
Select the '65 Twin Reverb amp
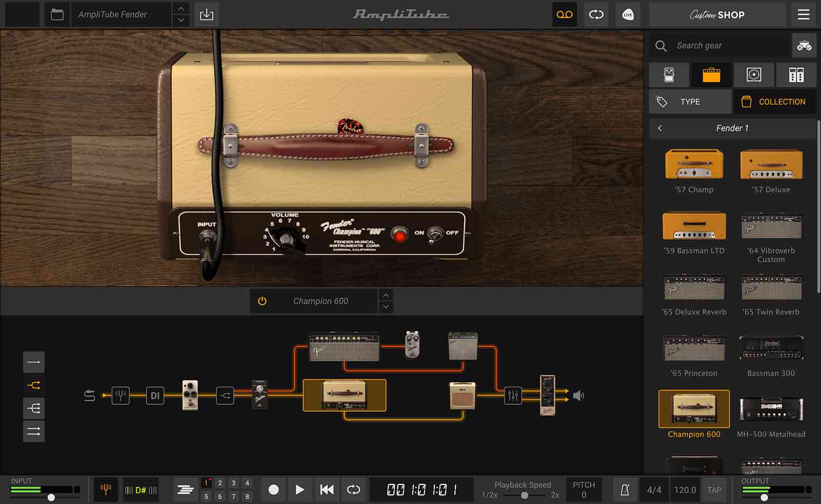tap(771, 294)
